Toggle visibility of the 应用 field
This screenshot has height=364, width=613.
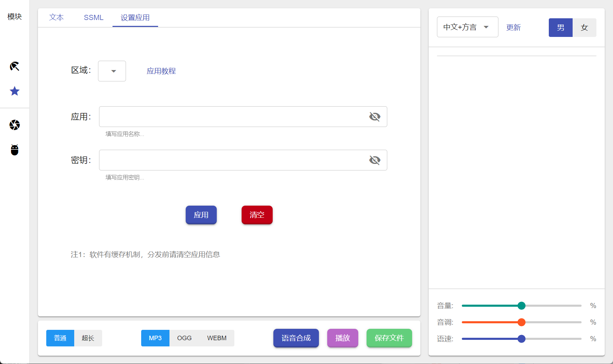pyautogui.click(x=374, y=117)
